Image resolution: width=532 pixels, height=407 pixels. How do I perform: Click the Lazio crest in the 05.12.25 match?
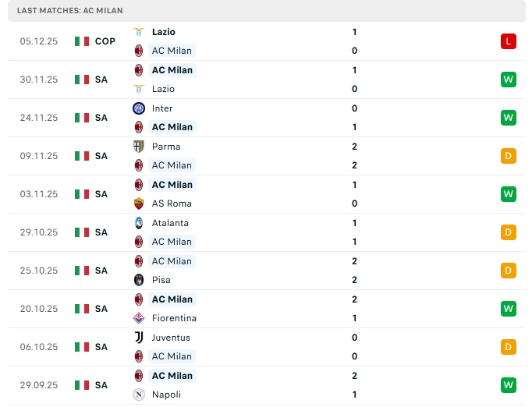click(139, 32)
